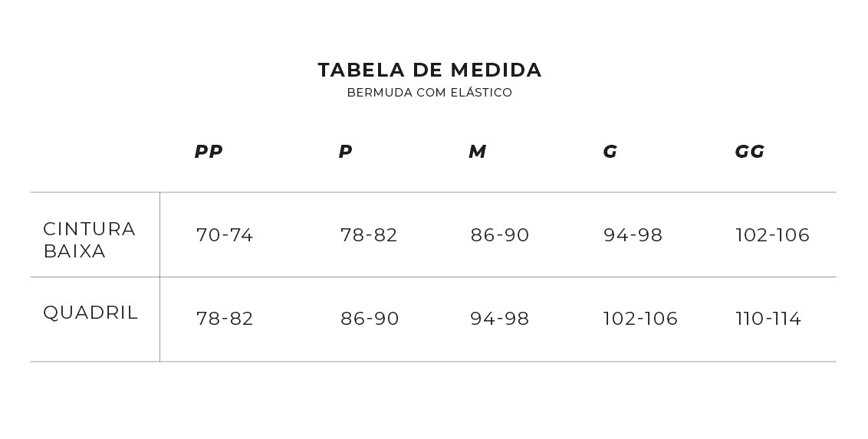Click the M size column header
868x439 pixels.
(477, 152)
